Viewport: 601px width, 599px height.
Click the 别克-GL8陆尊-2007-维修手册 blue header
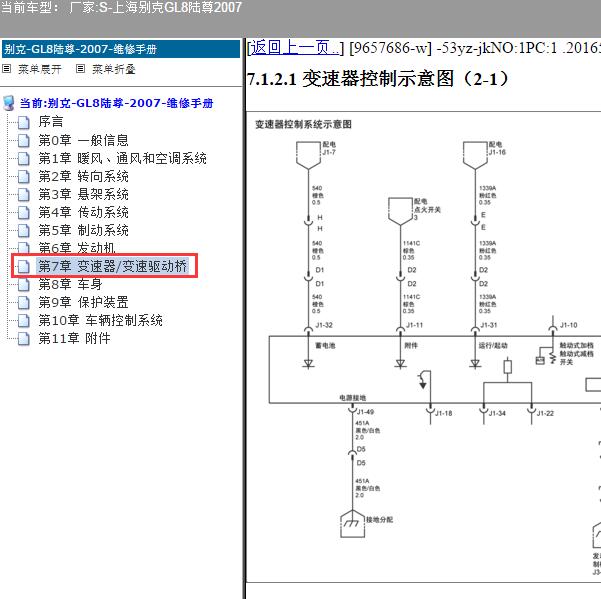pyautogui.click(x=121, y=49)
